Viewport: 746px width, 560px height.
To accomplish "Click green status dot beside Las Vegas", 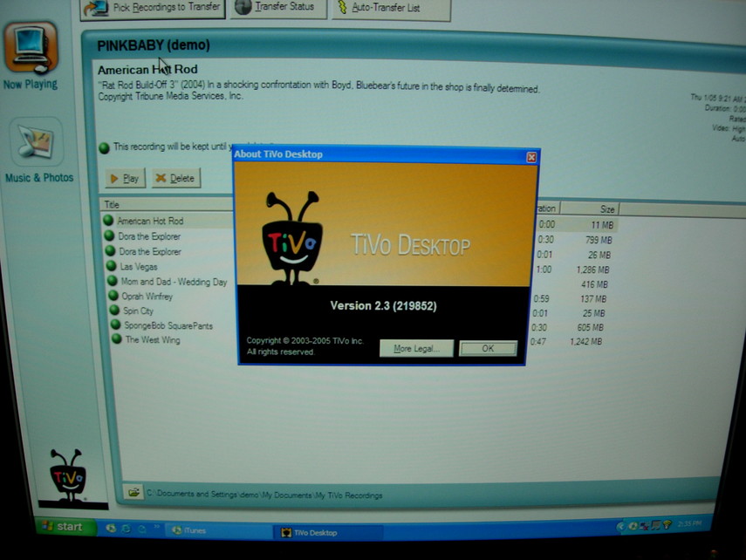I will pyautogui.click(x=112, y=265).
